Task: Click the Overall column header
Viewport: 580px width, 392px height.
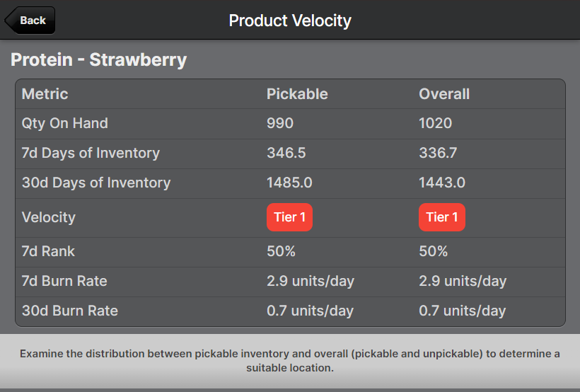Action: (444, 94)
